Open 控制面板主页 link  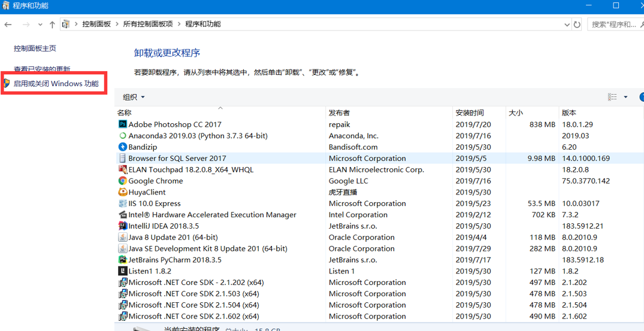coord(35,48)
